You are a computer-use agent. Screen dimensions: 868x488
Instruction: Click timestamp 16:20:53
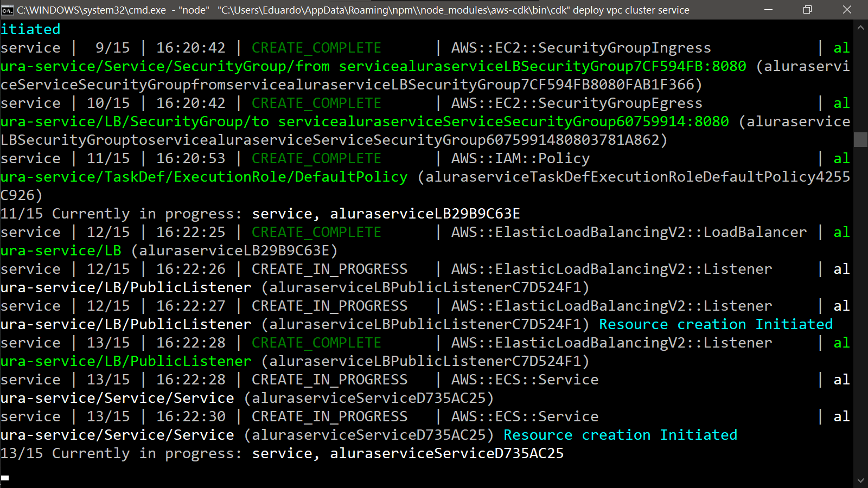(x=190, y=158)
